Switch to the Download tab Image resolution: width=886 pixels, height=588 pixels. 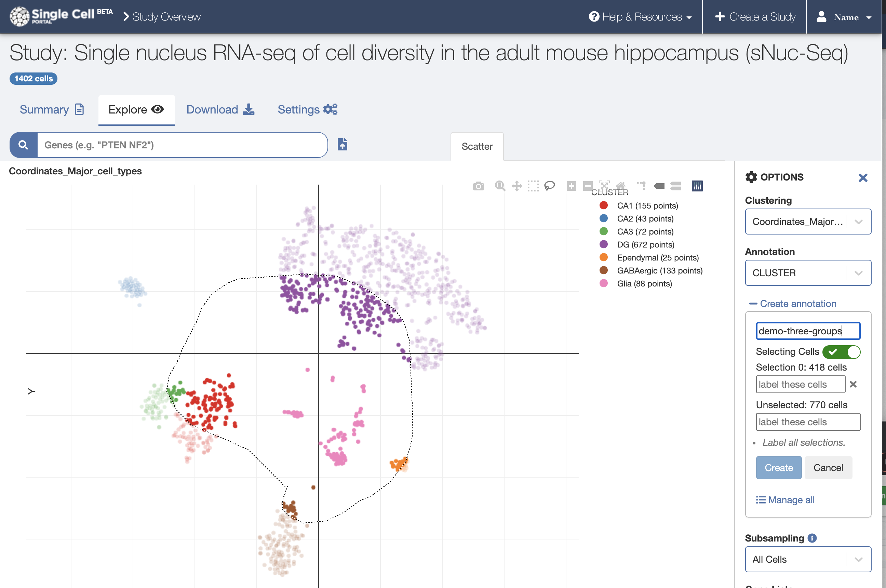[212, 109]
